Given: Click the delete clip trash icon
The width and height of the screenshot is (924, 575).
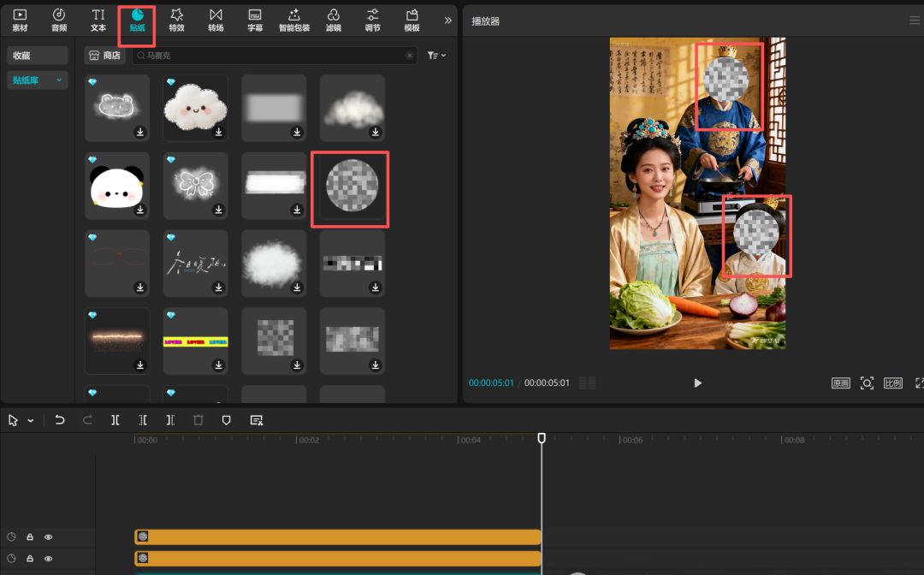Looking at the screenshot, I should tap(198, 419).
